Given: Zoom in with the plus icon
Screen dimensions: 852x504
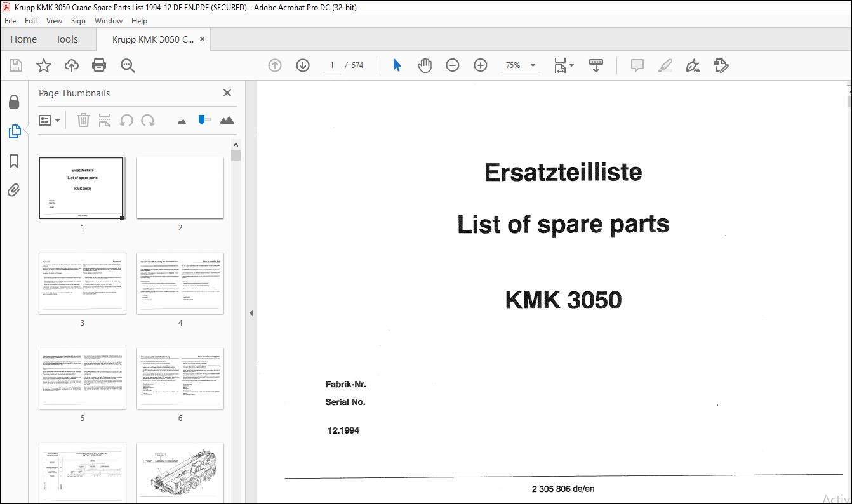Looking at the screenshot, I should click(x=481, y=65).
